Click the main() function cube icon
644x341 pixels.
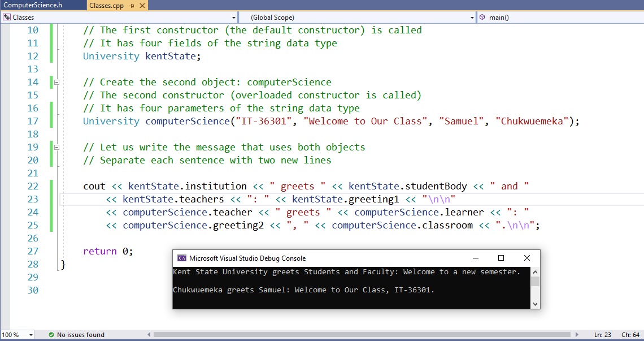(482, 18)
